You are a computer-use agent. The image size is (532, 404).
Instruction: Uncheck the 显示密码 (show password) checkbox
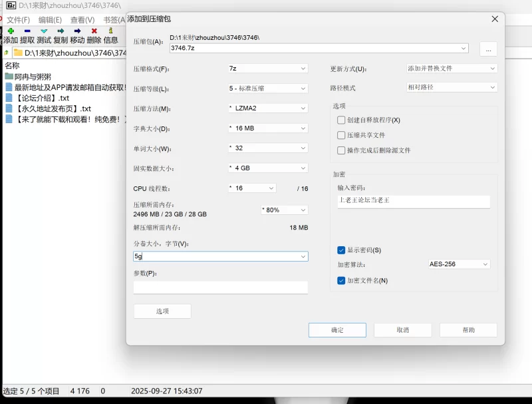pyautogui.click(x=341, y=250)
